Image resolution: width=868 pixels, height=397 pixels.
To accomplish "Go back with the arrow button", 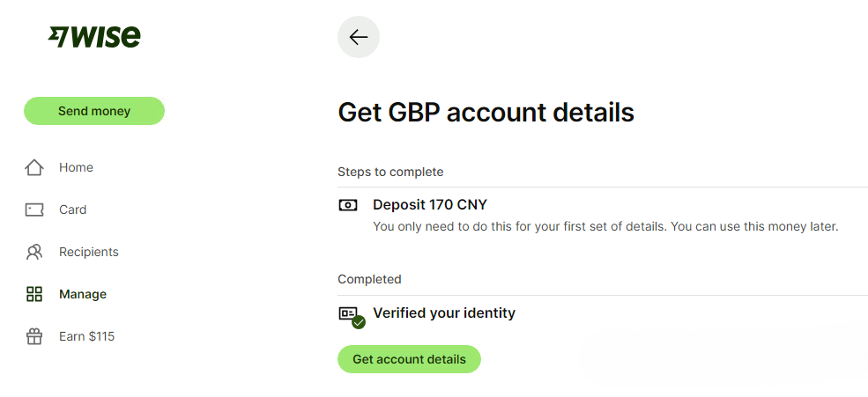I will tap(359, 37).
